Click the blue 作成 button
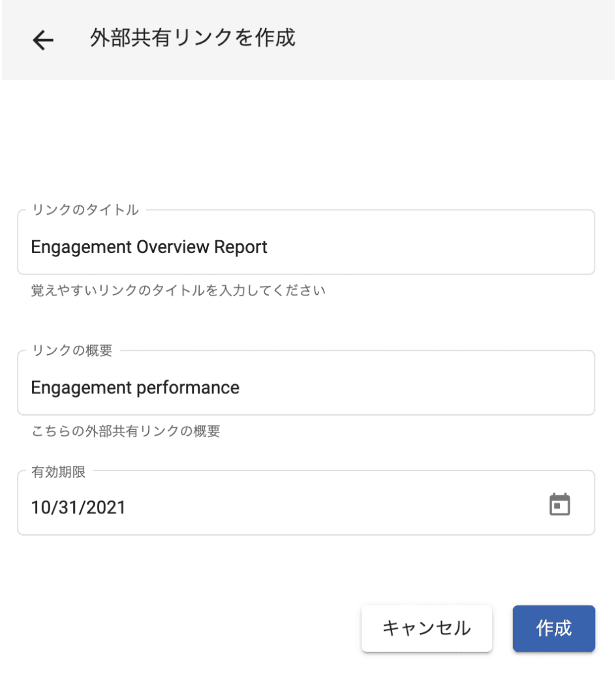616x685 pixels. 553,628
